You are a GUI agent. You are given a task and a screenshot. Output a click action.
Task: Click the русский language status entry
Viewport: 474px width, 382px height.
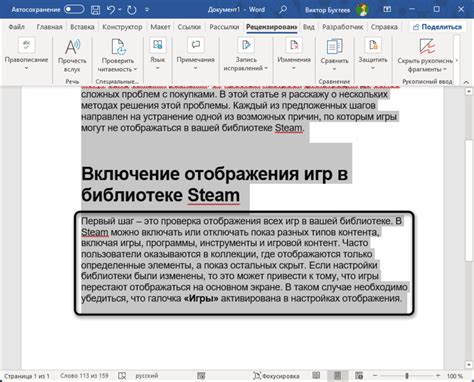(x=147, y=376)
